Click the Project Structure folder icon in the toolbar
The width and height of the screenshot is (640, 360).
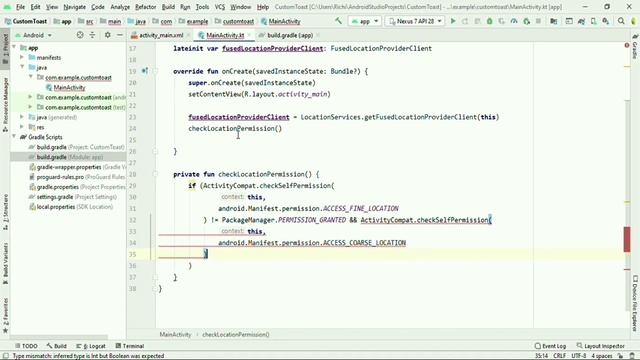(x=553, y=21)
